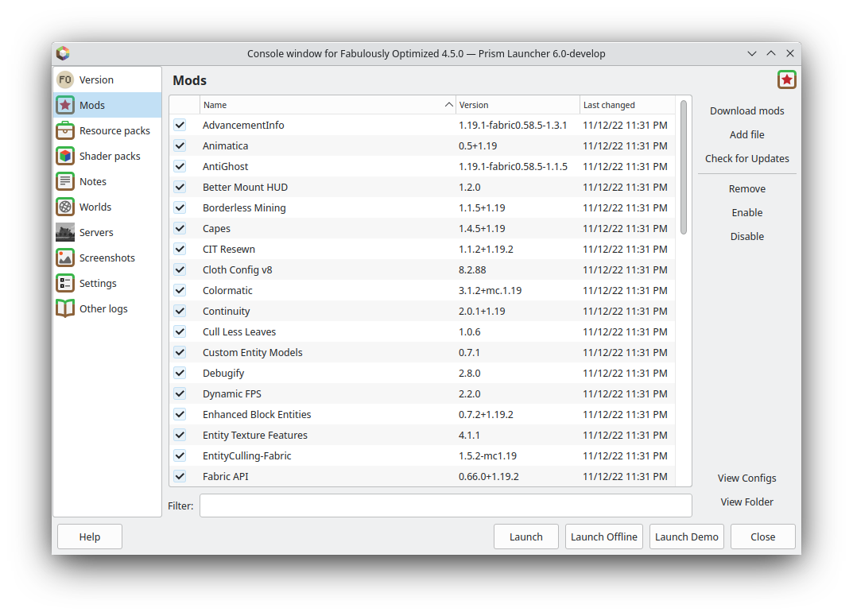This screenshot has height=616, width=853.
Task: Toggle the Capes mod checkbox
Action: tap(179, 228)
